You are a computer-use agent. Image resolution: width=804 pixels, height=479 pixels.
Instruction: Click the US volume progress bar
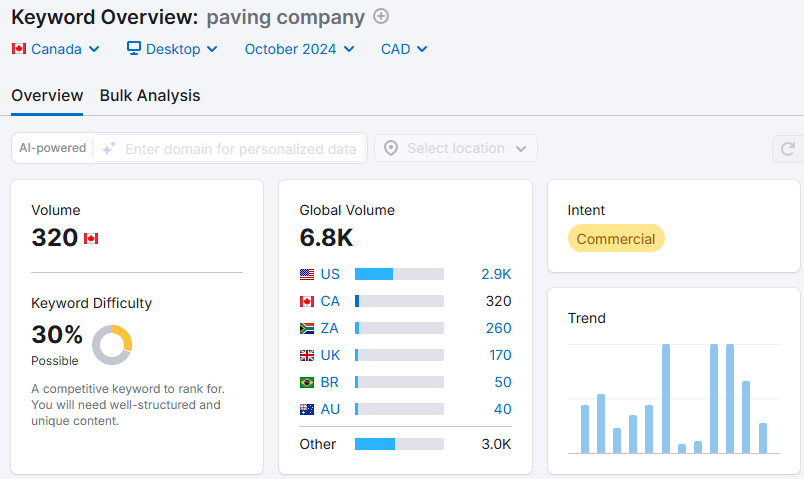pyautogui.click(x=399, y=274)
